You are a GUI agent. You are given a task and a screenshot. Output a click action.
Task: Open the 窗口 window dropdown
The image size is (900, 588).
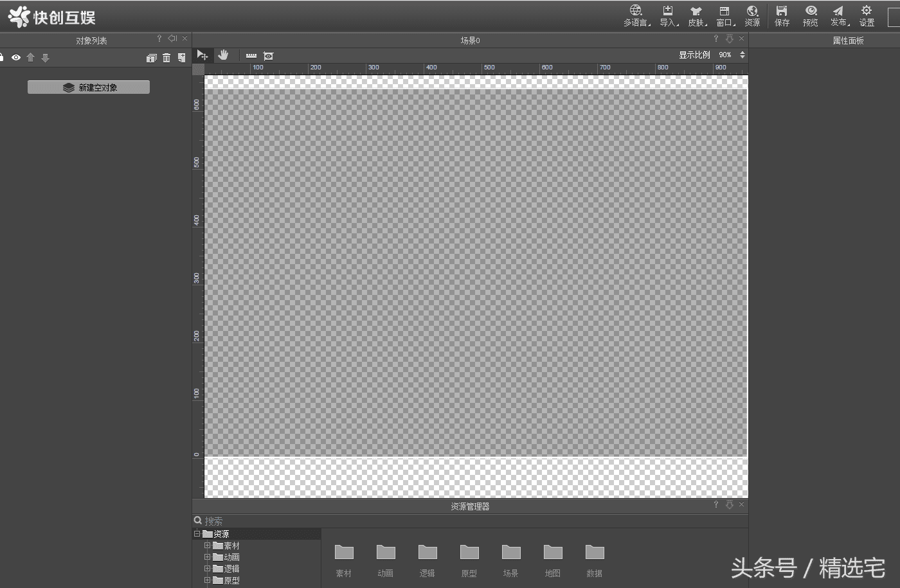725,16
